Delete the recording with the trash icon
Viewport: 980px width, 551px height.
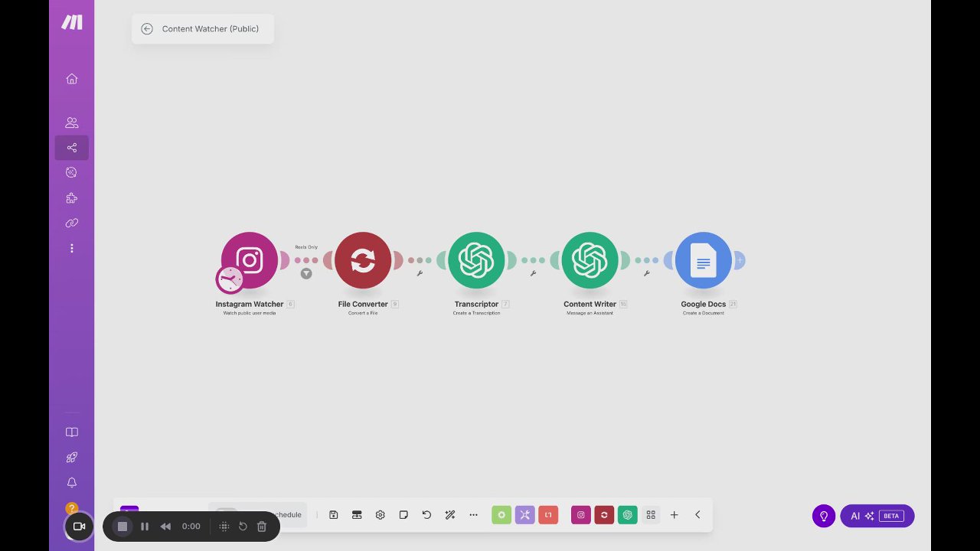[x=262, y=527]
